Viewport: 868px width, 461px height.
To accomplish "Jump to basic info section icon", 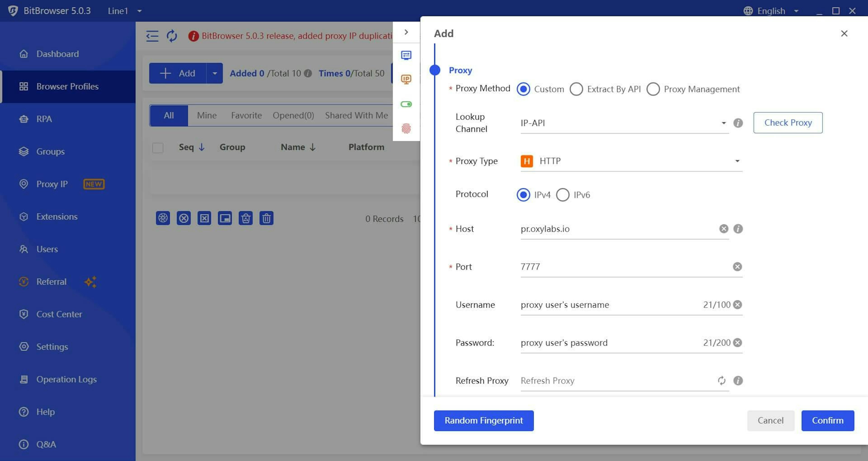I will pyautogui.click(x=406, y=55).
